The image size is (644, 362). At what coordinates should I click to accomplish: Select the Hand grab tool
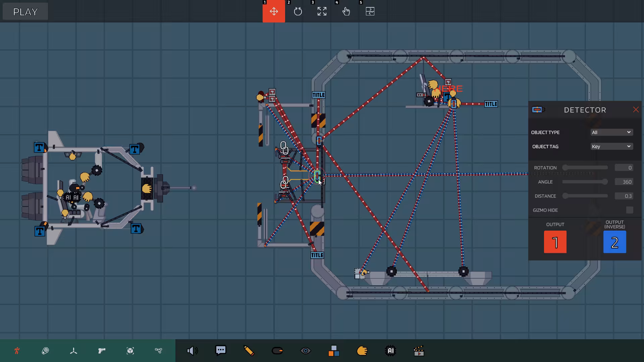[346, 11]
